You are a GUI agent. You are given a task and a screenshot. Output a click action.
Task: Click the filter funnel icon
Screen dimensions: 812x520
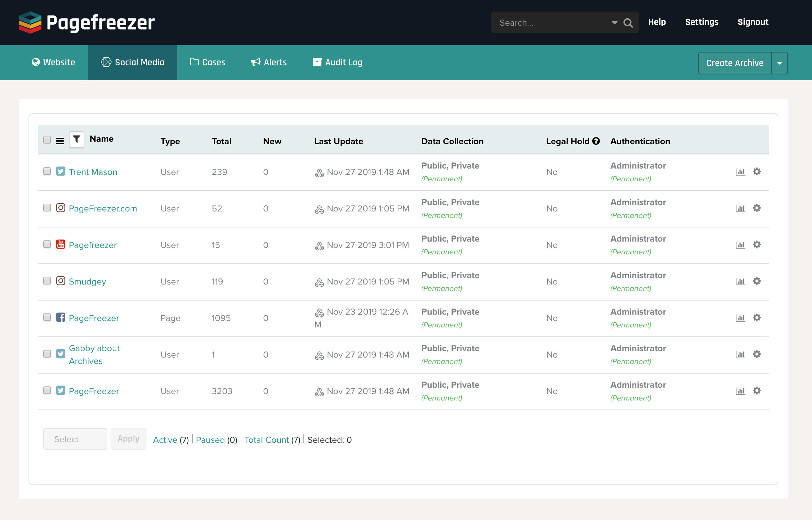click(x=77, y=139)
